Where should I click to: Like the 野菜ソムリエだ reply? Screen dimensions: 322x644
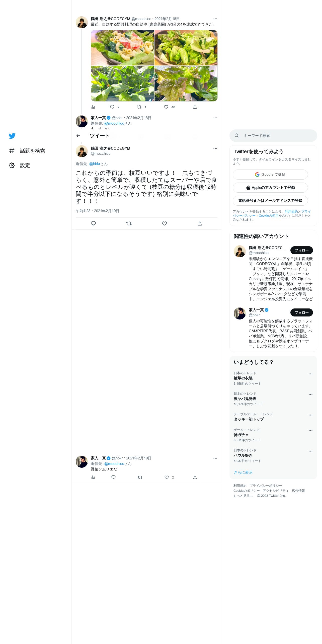pyautogui.click(x=167, y=477)
